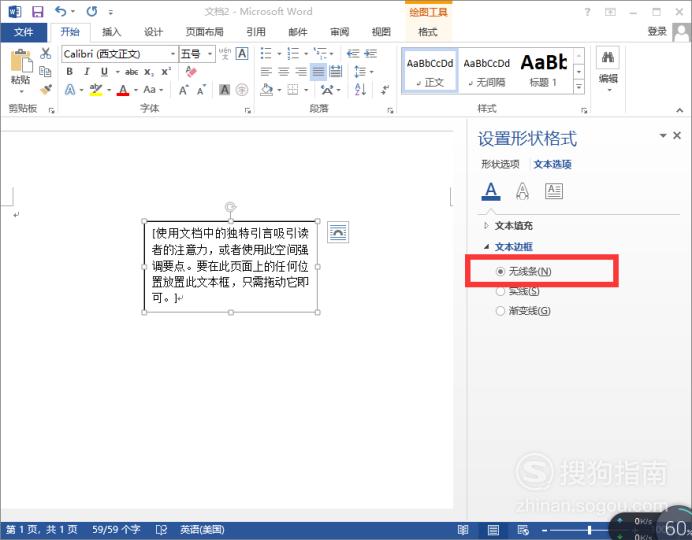Viewport: 692px width, 540px height.
Task: Select the Text Effects pane icon
Action: 523,191
